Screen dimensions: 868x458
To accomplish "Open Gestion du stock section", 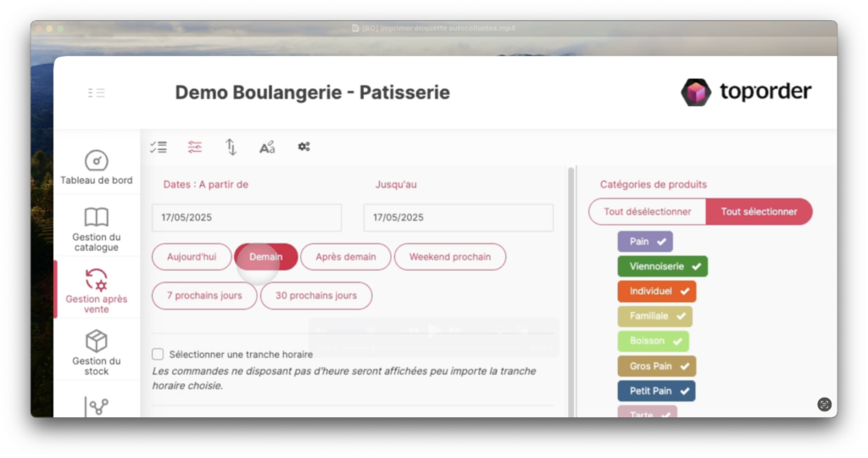I will [x=97, y=352].
